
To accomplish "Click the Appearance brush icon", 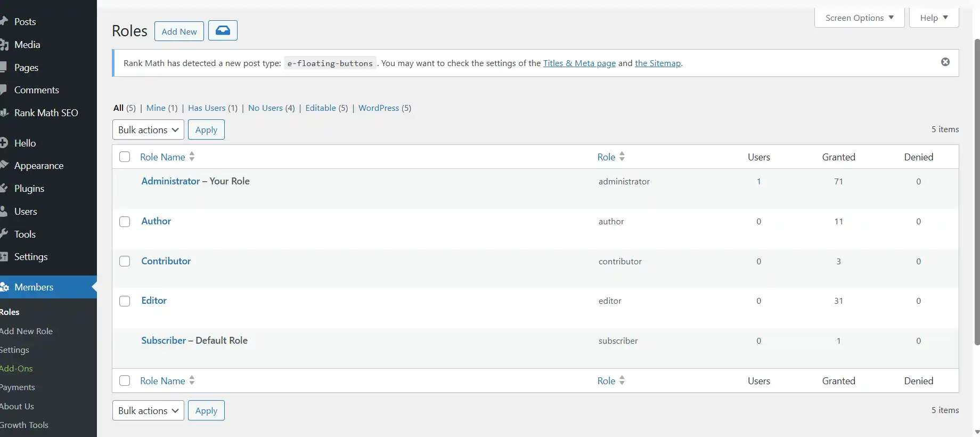I will tap(4, 165).
